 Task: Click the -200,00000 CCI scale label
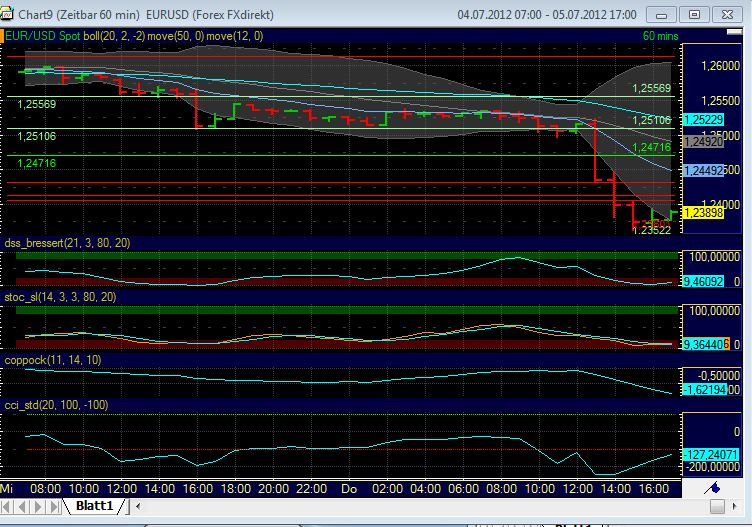point(712,467)
